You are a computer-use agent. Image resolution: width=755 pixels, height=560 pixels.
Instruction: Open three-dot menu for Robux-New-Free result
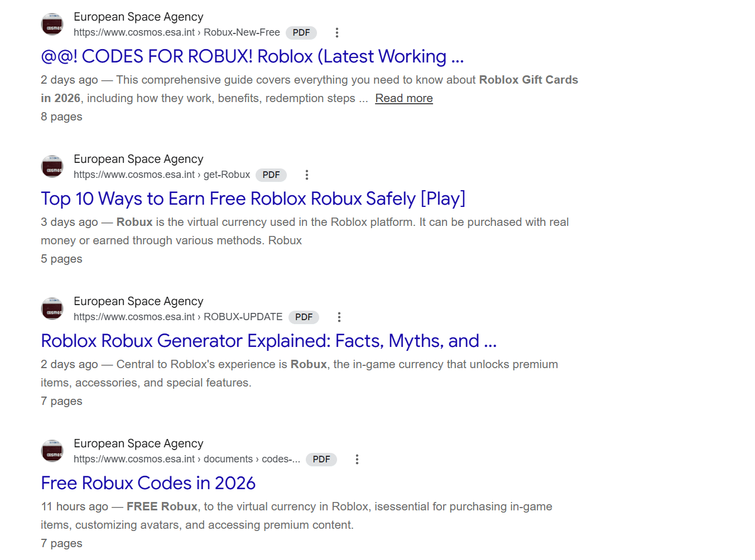[336, 33]
